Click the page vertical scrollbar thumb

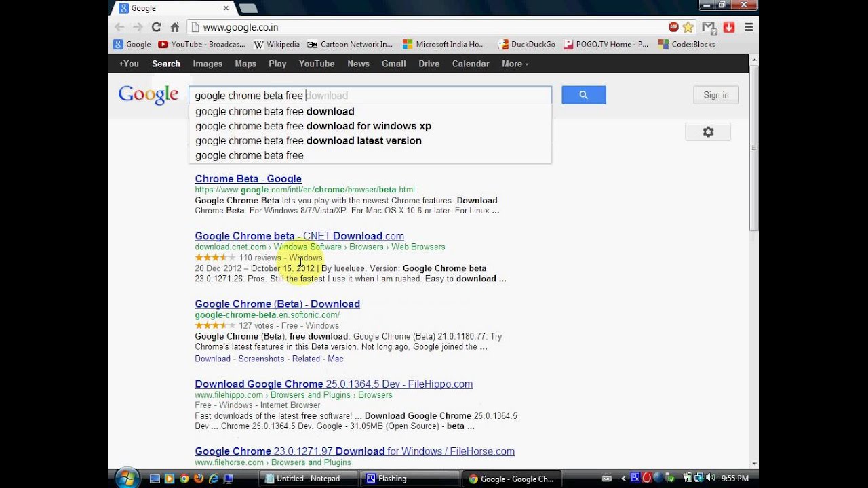(x=754, y=149)
